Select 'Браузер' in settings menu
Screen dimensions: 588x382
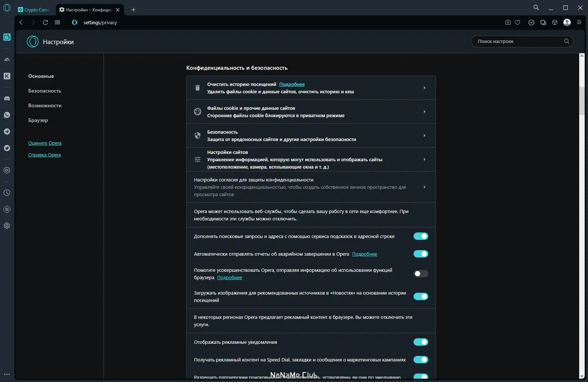tap(38, 120)
